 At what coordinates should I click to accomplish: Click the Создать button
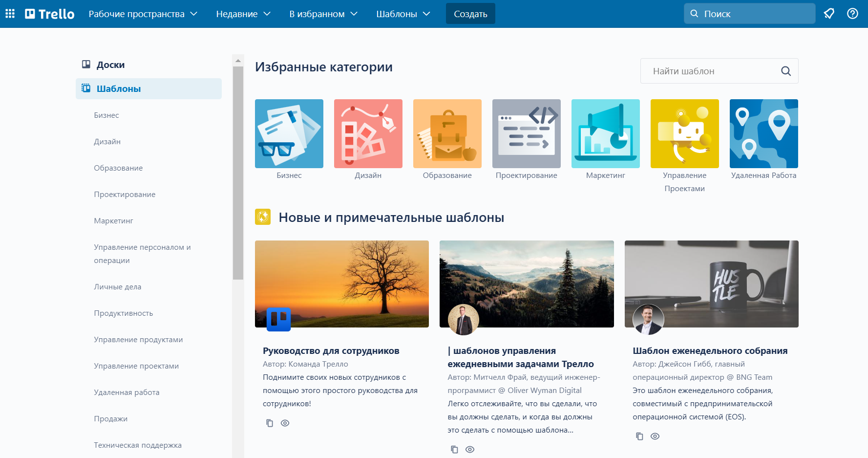[x=470, y=14]
